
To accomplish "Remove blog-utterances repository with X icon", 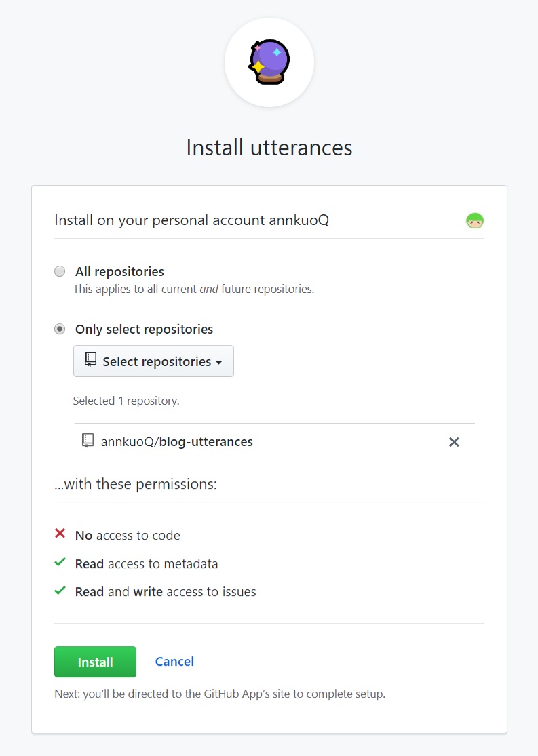I will point(454,442).
